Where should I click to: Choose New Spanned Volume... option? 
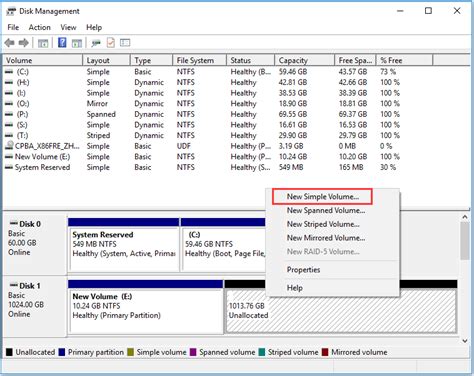click(326, 210)
